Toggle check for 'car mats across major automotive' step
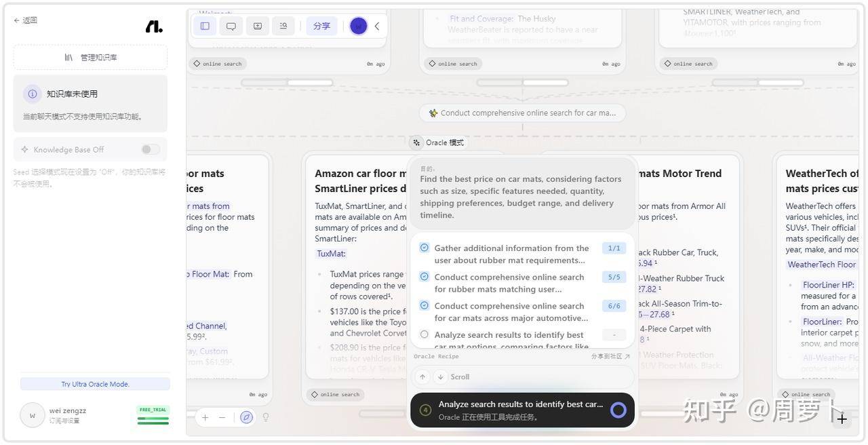 pyautogui.click(x=425, y=305)
